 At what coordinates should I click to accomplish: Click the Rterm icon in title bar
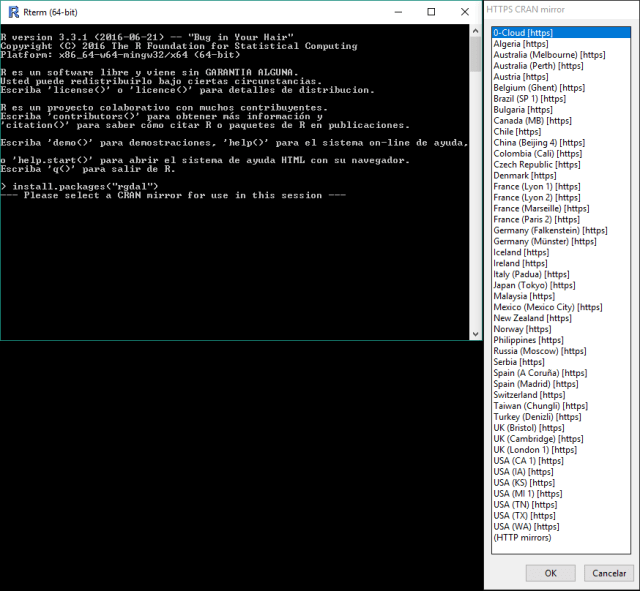pos(14,12)
